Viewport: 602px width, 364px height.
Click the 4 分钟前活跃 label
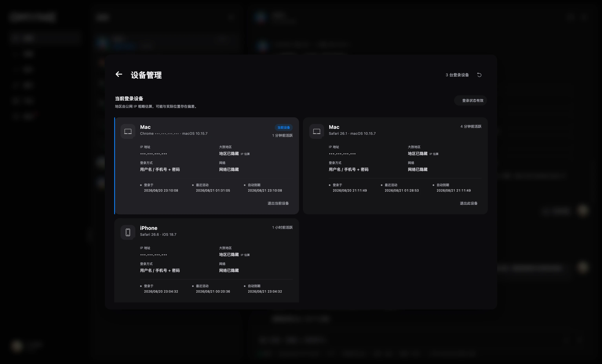coord(471,126)
